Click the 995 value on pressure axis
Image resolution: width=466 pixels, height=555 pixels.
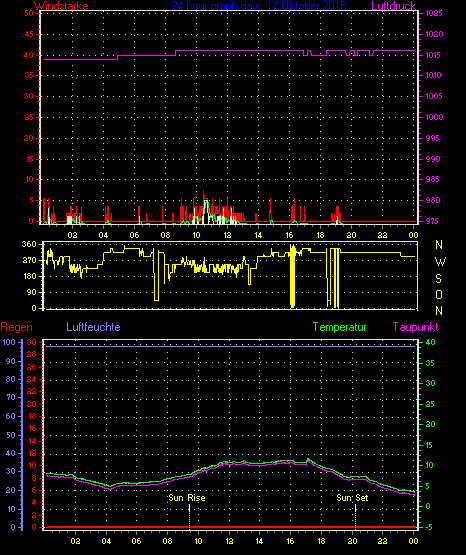(x=433, y=138)
